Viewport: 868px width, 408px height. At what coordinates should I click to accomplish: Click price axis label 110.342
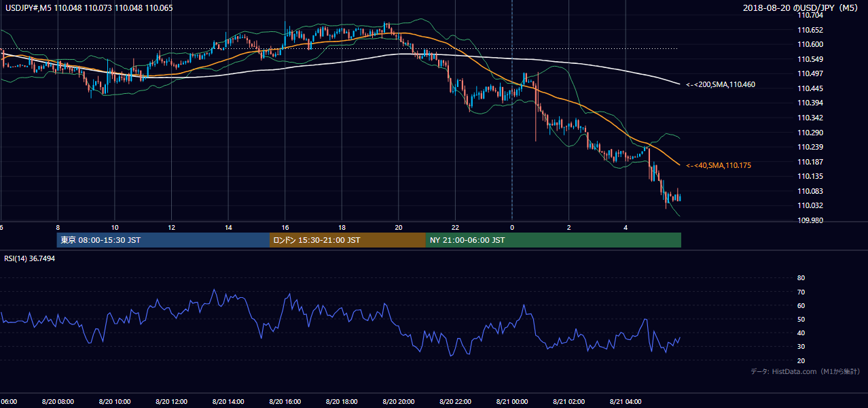[x=810, y=118]
